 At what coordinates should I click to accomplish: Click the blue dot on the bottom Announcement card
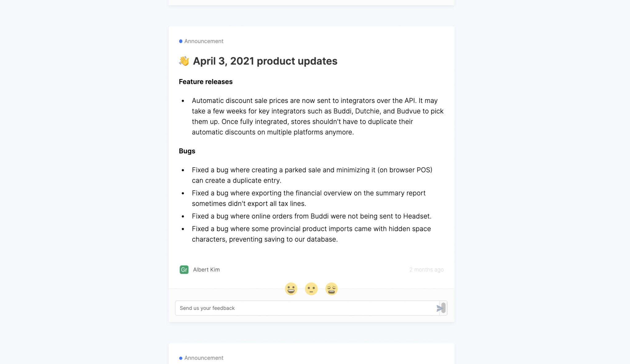[x=180, y=358]
